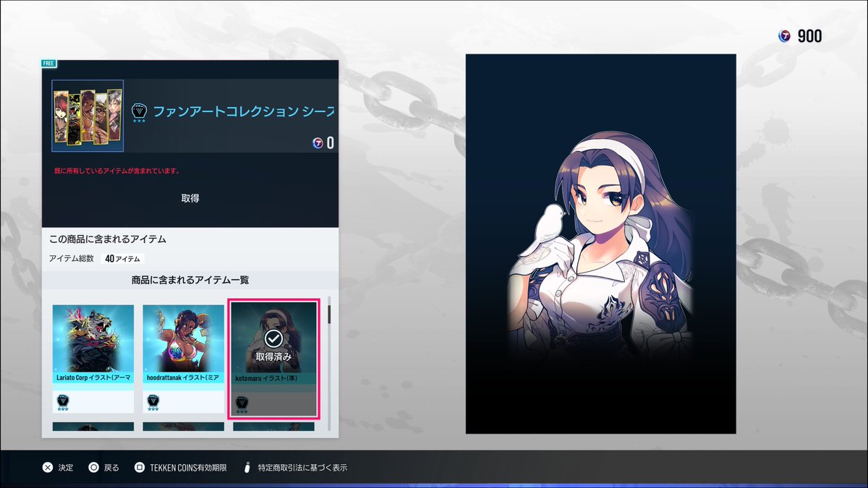Click the fan art collection bundle thumbnail

point(88,116)
